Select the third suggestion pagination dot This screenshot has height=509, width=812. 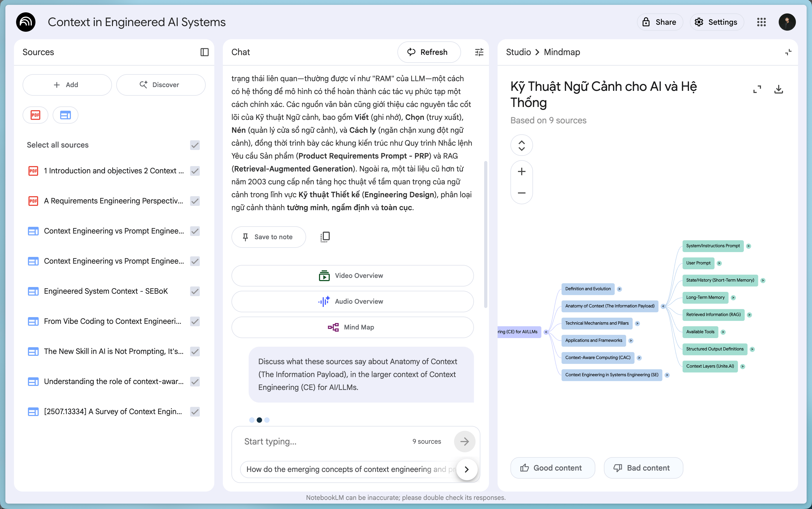pos(267,420)
